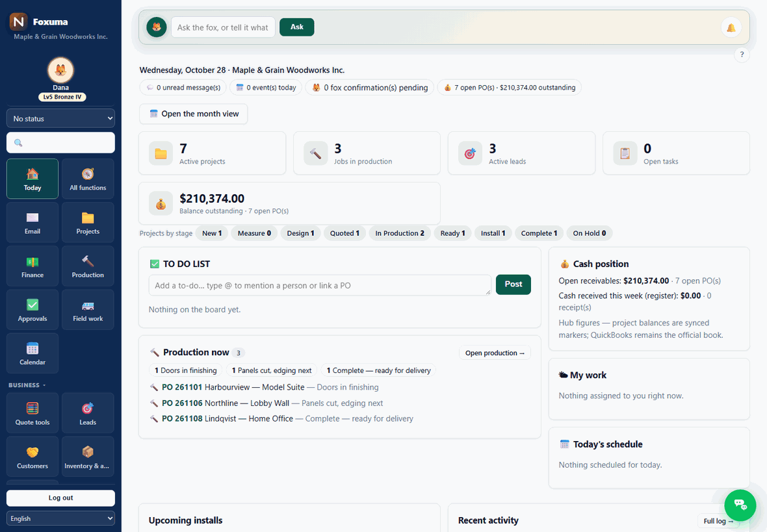The height and width of the screenshot is (532, 767).
Task: Click the $210,374.00 balance outstanding card
Action: pyautogui.click(x=289, y=204)
